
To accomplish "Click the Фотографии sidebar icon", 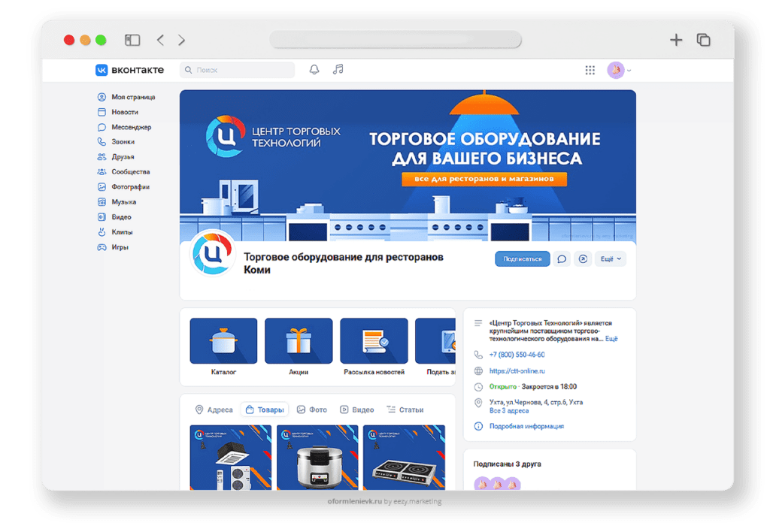I will 102,187.
